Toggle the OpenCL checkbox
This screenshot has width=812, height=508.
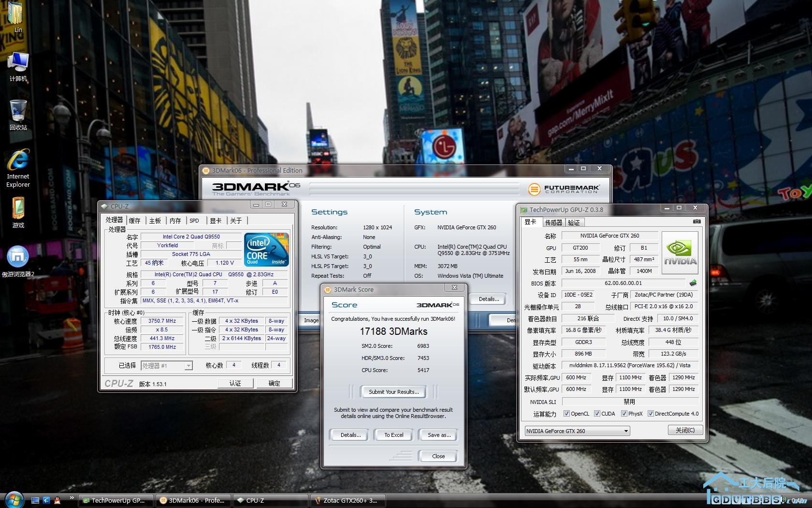tap(566, 414)
